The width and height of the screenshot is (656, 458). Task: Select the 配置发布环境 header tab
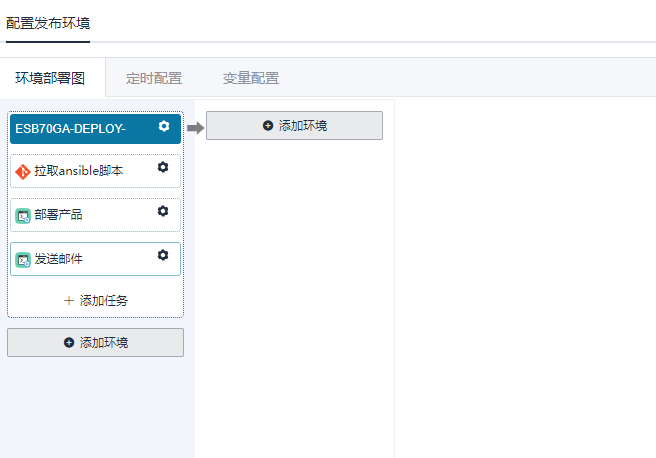coord(48,23)
